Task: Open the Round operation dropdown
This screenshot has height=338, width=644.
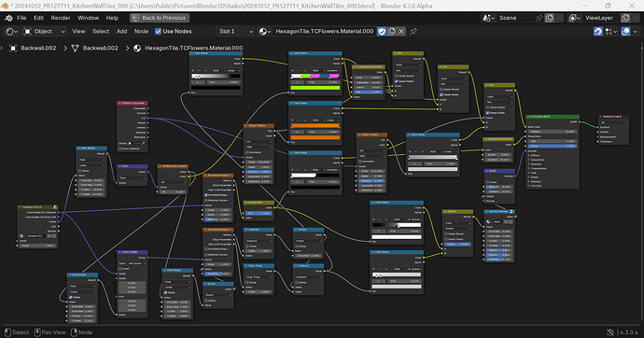Action: (x=218, y=295)
